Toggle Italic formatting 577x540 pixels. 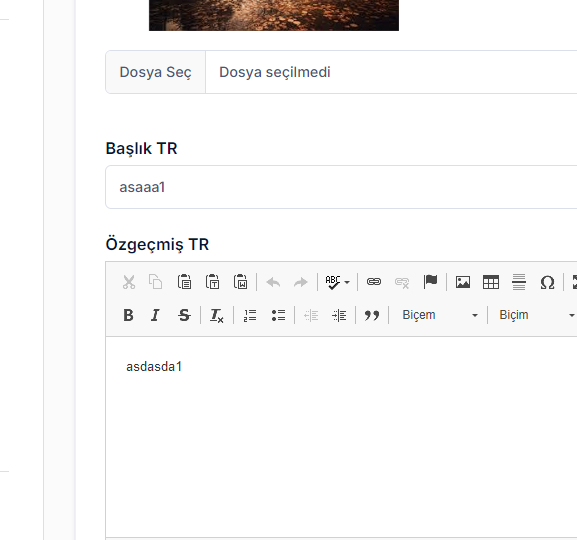tap(155, 315)
